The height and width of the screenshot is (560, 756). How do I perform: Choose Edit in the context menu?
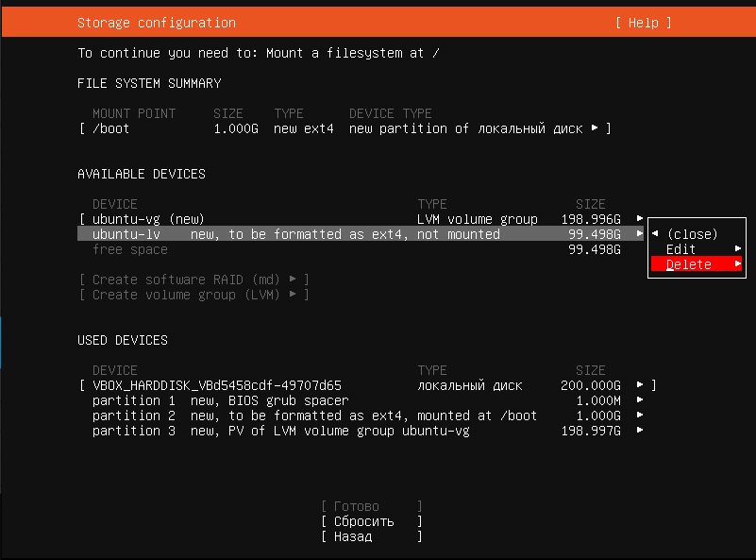681,249
